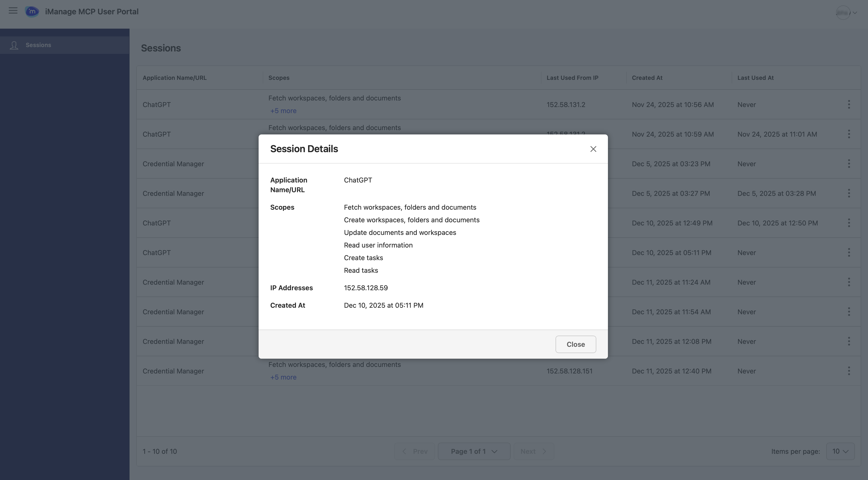Select IP address 152.58.128.59 in dialog

coord(366,288)
